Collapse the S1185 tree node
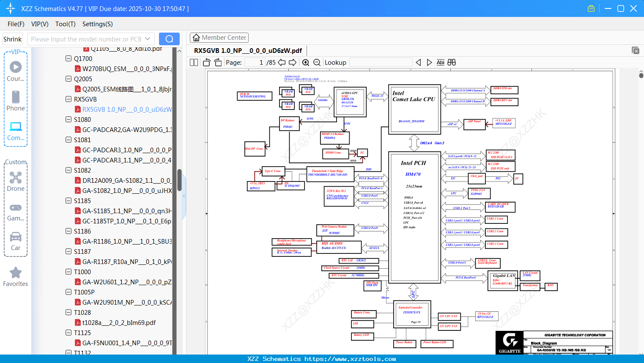This screenshot has width=644, height=363. (x=69, y=201)
